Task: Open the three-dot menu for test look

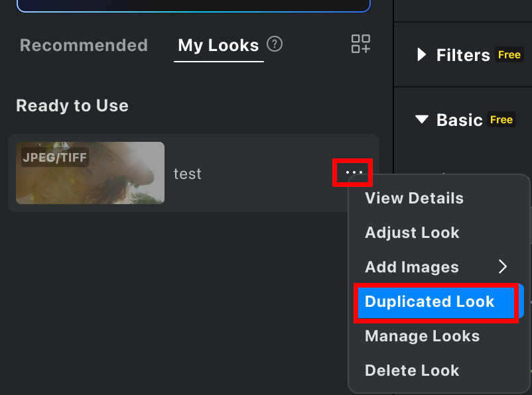Action: (x=354, y=172)
